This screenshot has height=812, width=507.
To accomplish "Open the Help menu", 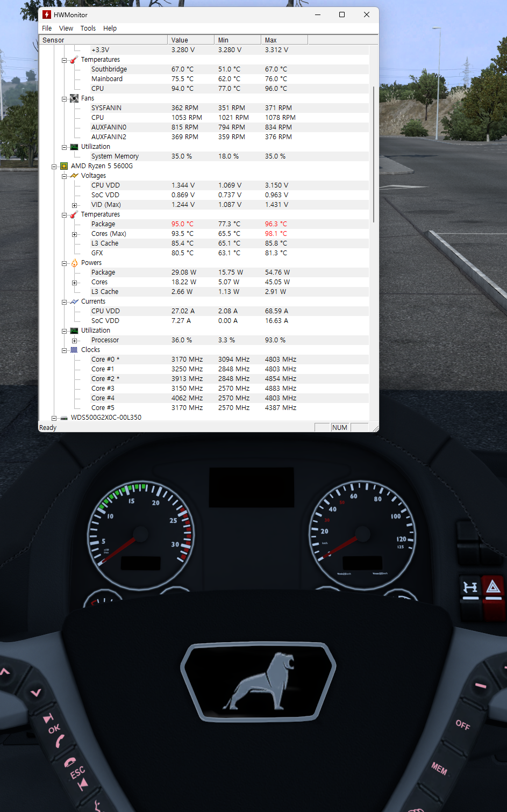I will pyautogui.click(x=110, y=28).
